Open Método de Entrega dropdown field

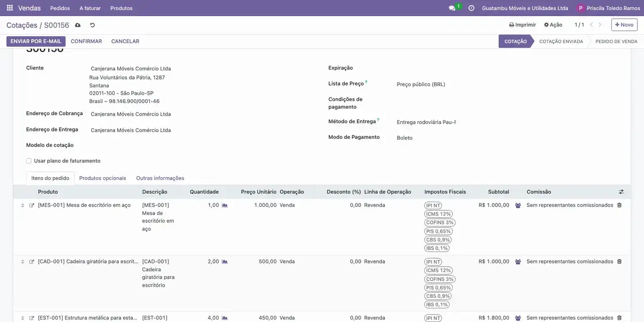click(426, 122)
